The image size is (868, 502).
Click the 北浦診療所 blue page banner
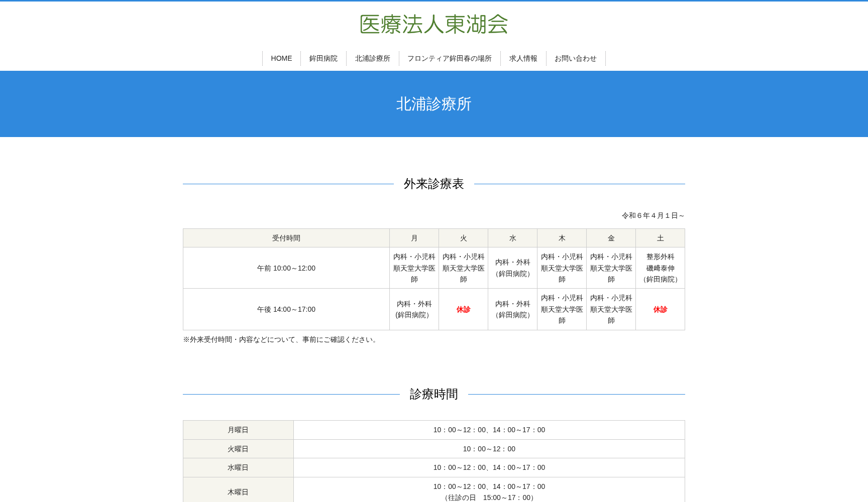point(433,104)
